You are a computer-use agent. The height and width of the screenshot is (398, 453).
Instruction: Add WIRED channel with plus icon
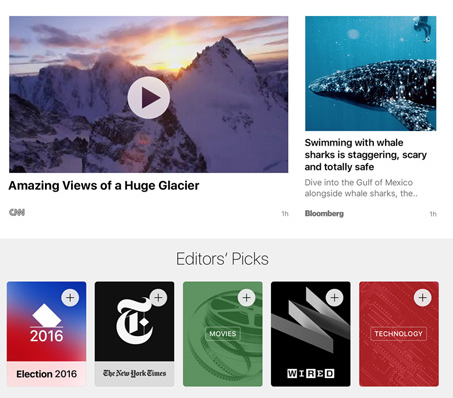point(334,298)
